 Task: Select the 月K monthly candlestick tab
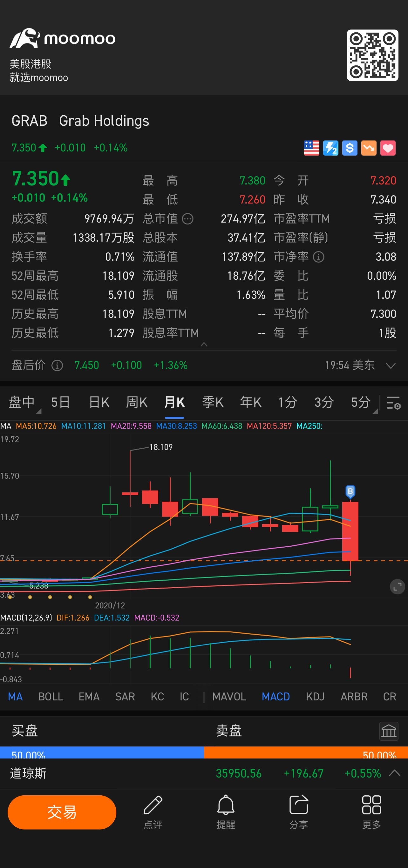174,402
